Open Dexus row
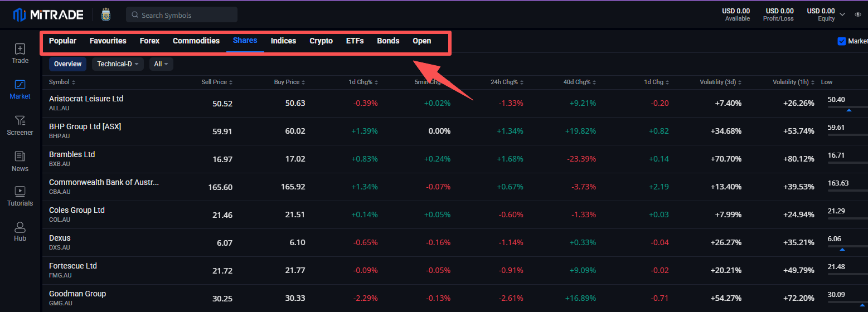Image resolution: width=868 pixels, height=312 pixels. (x=455, y=242)
